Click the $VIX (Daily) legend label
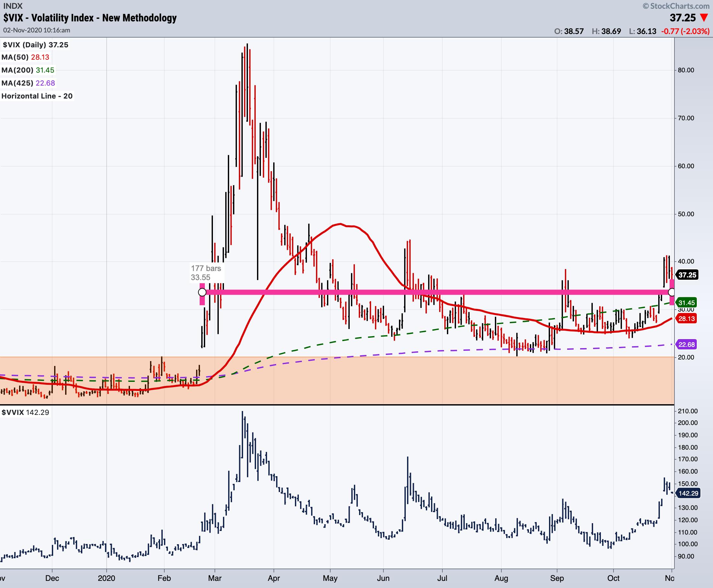The height and width of the screenshot is (588, 713). [35, 45]
